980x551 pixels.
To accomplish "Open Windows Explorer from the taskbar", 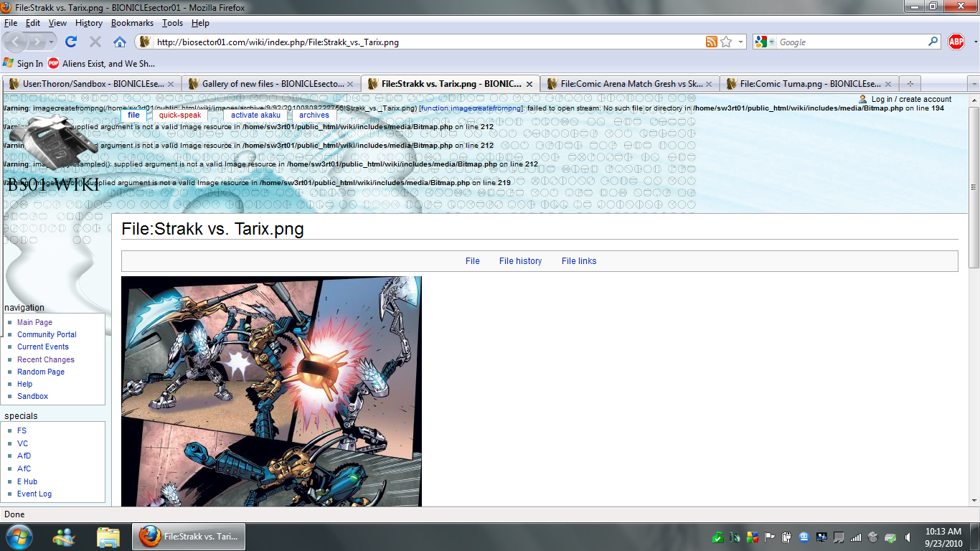I will pos(108,537).
